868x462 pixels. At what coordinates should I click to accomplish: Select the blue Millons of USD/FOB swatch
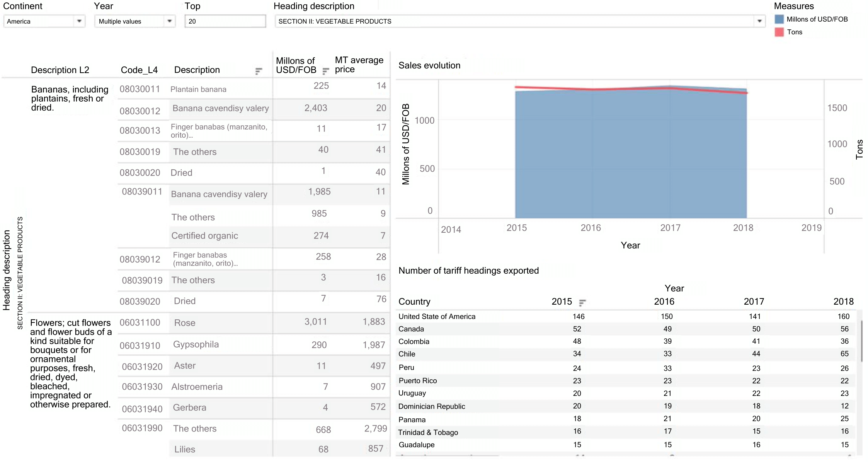click(x=779, y=19)
